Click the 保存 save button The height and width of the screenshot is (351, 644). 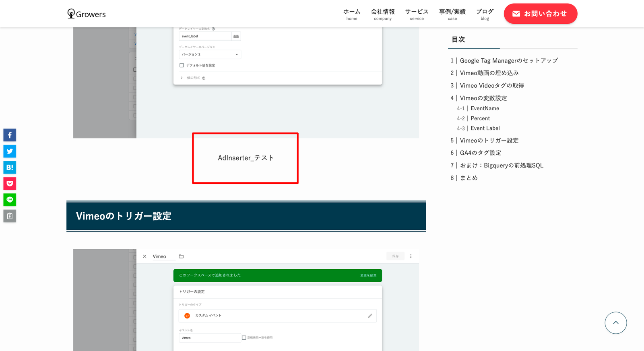pos(395,256)
